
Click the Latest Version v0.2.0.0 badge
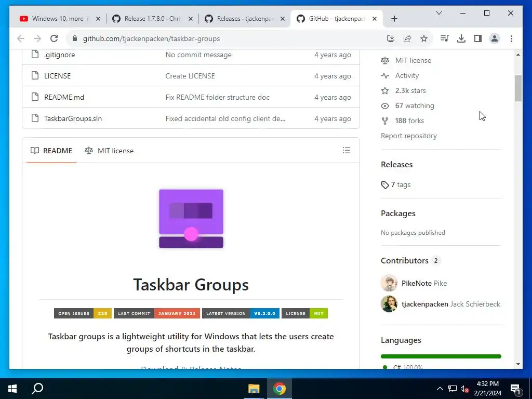pyautogui.click(x=241, y=313)
